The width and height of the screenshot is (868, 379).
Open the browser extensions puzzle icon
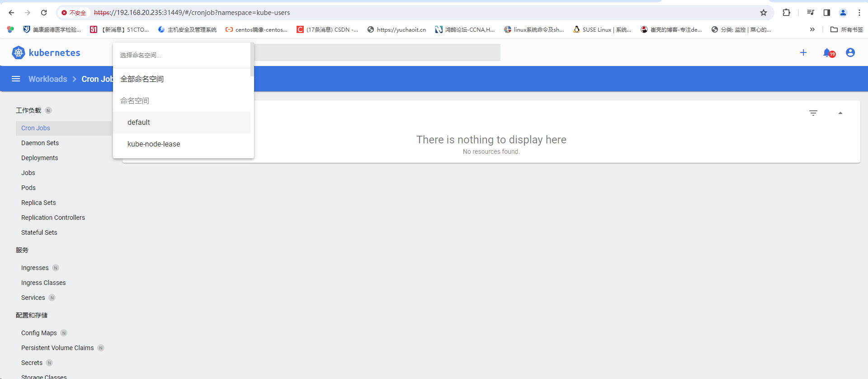tap(787, 13)
